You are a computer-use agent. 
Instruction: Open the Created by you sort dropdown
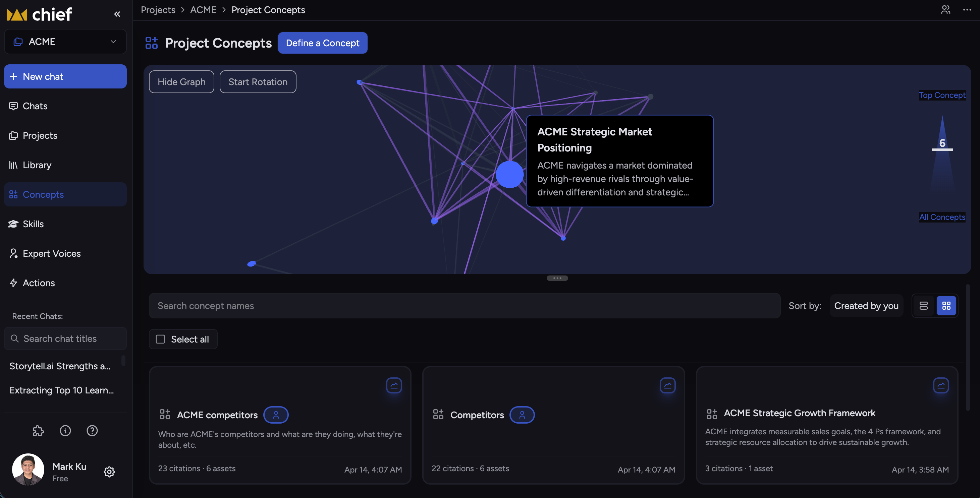click(x=866, y=306)
